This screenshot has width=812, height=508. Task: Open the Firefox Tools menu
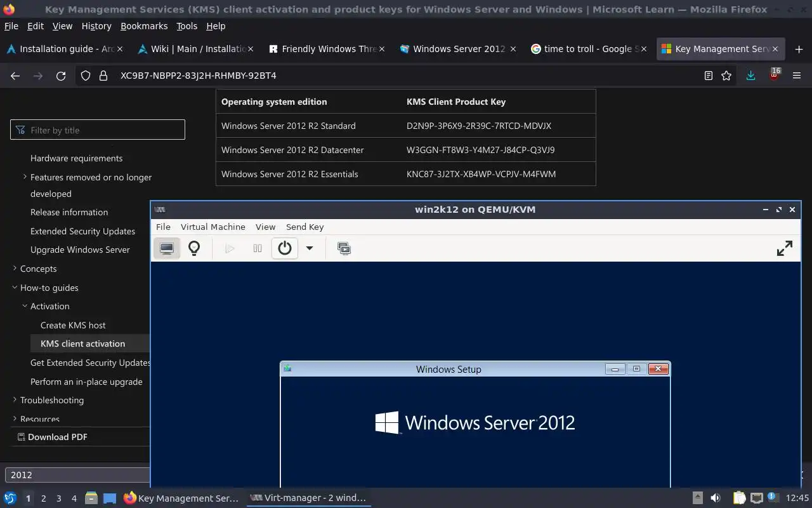click(x=187, y=26)
